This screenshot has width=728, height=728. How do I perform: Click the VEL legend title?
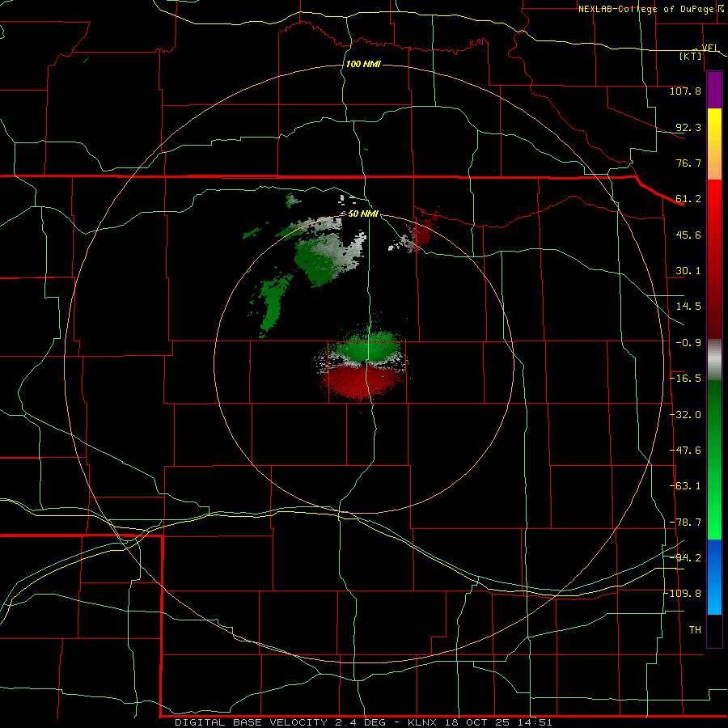point(710,48)
